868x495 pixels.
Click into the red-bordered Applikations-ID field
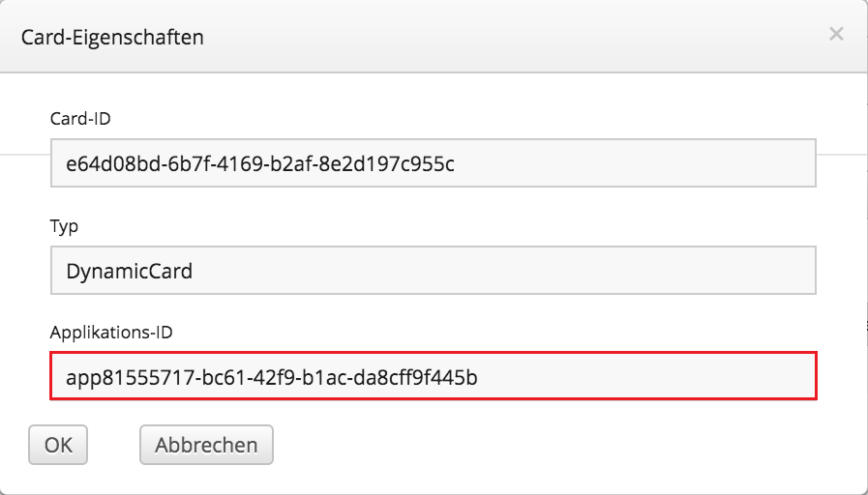[434, 375]
